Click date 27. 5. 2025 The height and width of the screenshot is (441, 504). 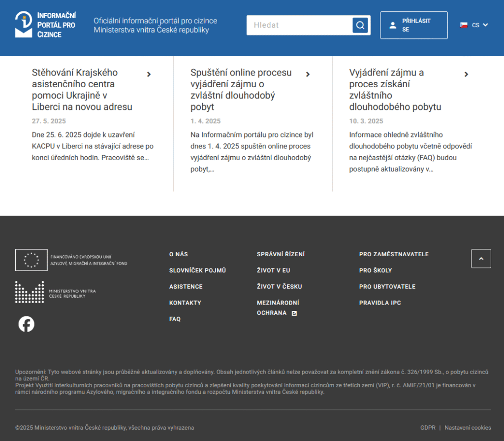pyautogui.click(x=49, y=121)
